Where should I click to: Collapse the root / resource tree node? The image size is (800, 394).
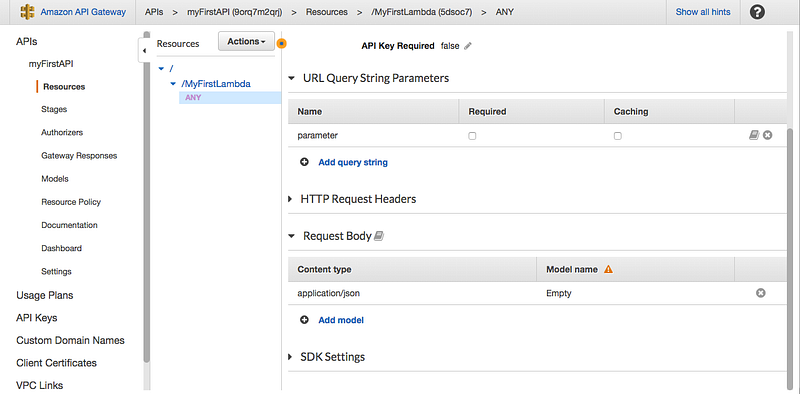161,68
